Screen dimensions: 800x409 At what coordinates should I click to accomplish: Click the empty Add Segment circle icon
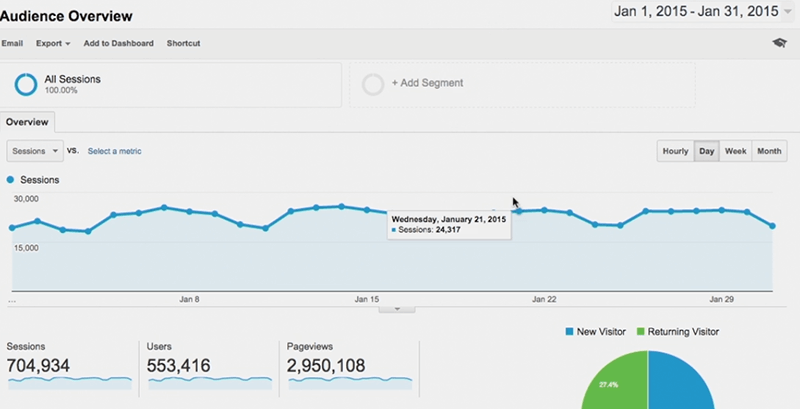pos(372,84)
